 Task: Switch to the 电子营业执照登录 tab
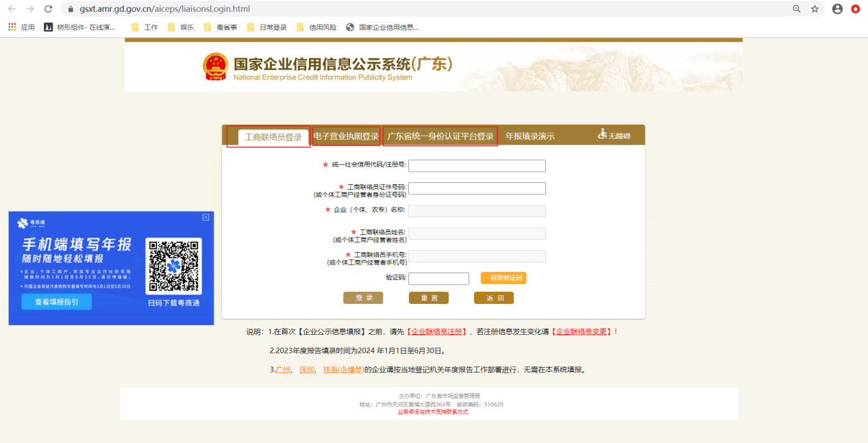345,136
